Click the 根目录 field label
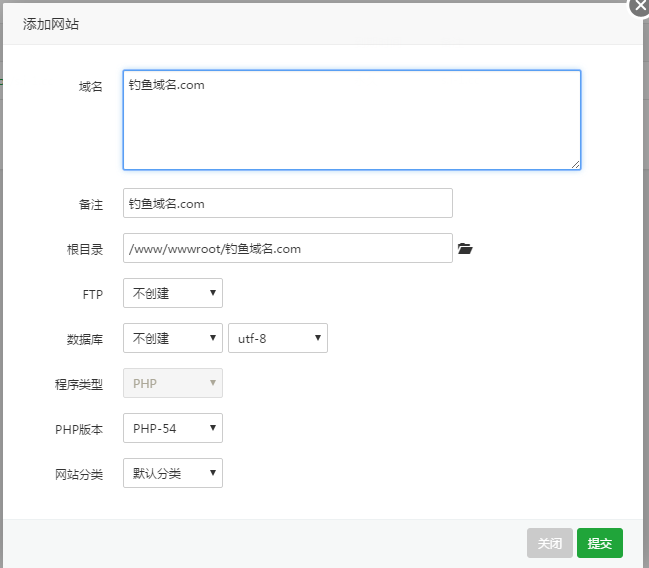This screenshot has height=568, width=649. pos(84,249)
